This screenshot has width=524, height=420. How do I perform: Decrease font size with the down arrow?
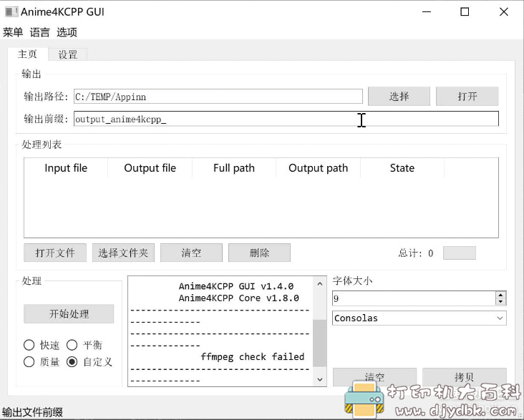[500, 302]
